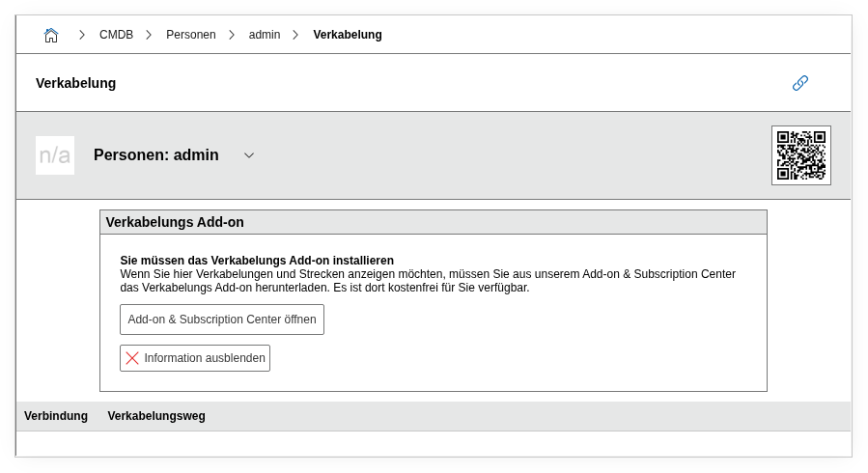Navigate to the Personen breadcrumb item
Image resolution: width=868 pixels, height=473 pixels.
tap(190, 35)
